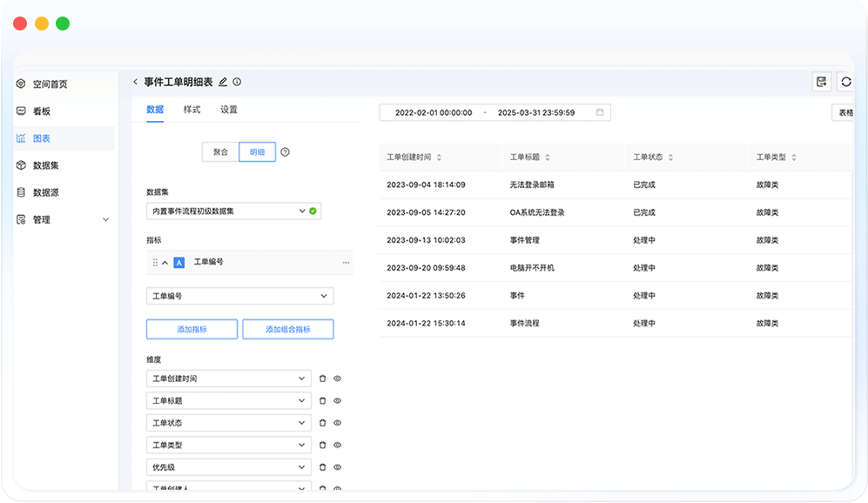Viewport: 868px width, 503px height.
Task: Hide the 工单状态 dimension via eye icon
Action: coord(337,423)
